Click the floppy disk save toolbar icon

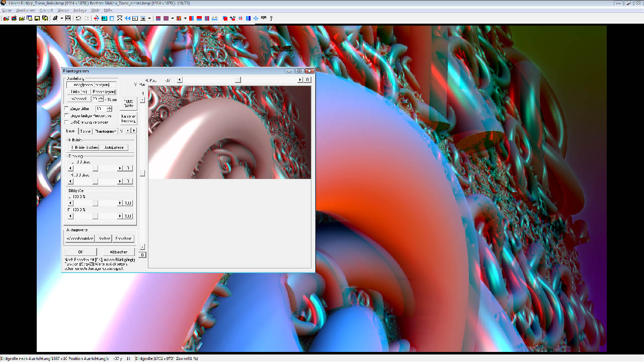37,18
